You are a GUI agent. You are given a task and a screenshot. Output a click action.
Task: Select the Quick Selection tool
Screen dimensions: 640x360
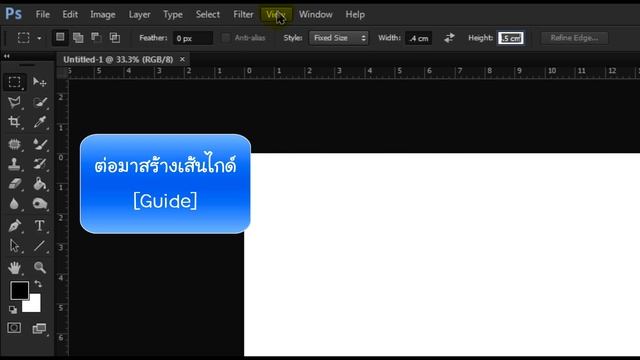pos(40,102)
